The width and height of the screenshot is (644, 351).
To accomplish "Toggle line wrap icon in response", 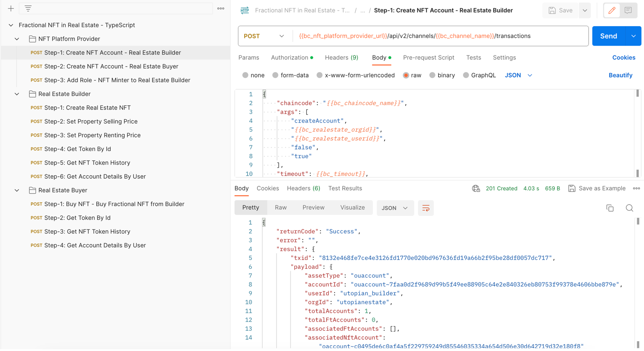I will (x=426, y=208).
